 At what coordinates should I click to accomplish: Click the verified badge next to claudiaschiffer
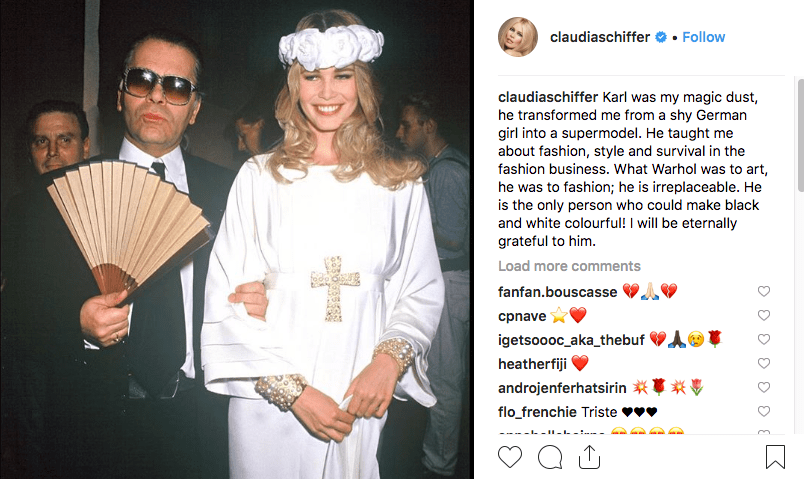tap(661, 37)
